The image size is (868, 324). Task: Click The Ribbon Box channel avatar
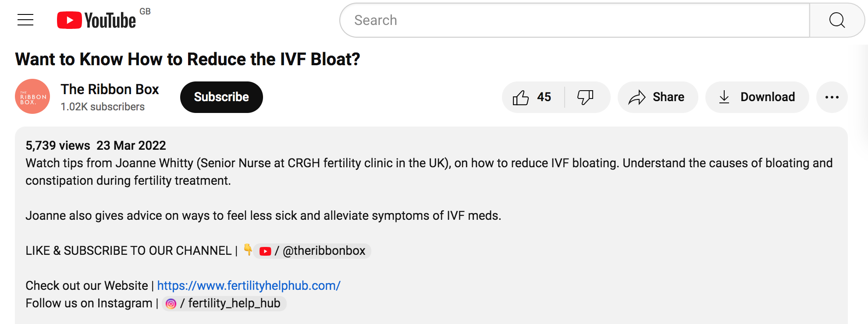[x=32, y=96]
